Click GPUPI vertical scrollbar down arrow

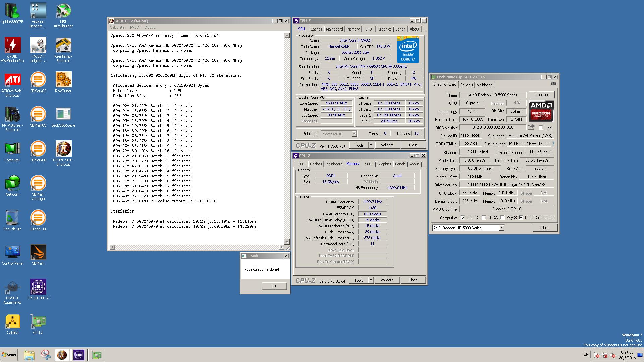tap(287, 242)
